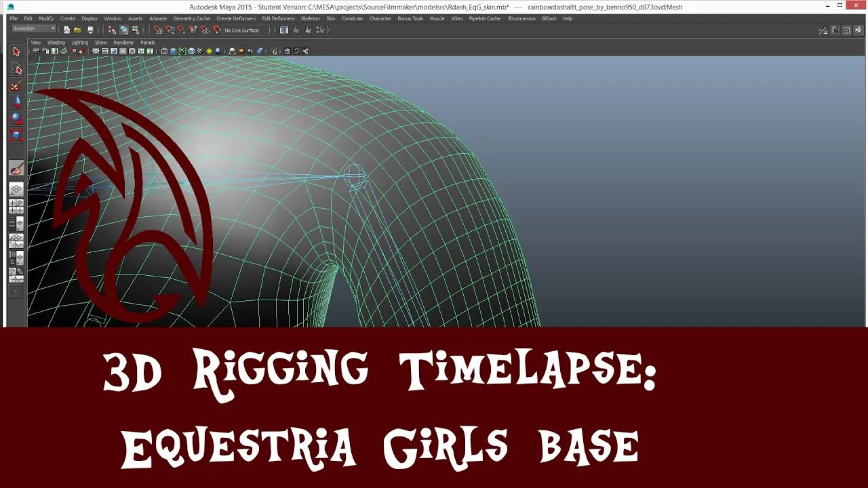Open the Modify menu
The image size is (868, 488).
click(46, 18)
